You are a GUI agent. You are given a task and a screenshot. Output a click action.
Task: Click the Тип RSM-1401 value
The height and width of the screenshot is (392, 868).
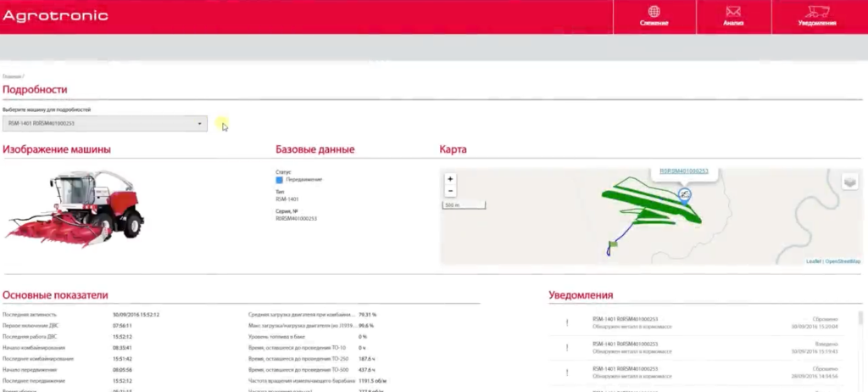287,199
